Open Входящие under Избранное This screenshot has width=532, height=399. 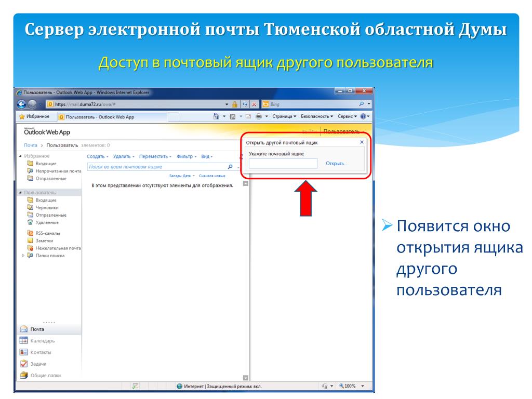click(x=42, y=163)
